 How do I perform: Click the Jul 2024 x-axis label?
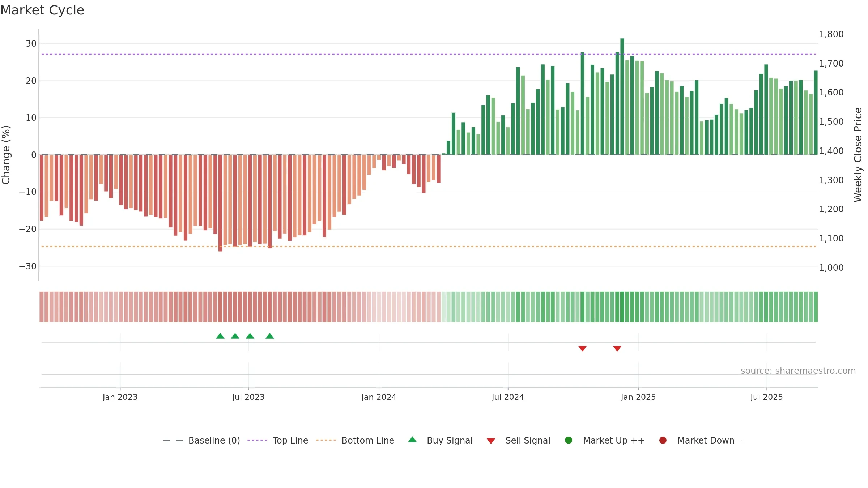(x=508, y=397)
